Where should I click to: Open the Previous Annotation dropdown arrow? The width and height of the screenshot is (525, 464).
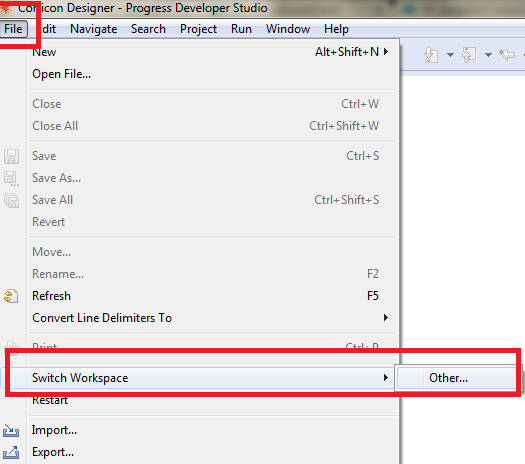[x=489, y=55]
